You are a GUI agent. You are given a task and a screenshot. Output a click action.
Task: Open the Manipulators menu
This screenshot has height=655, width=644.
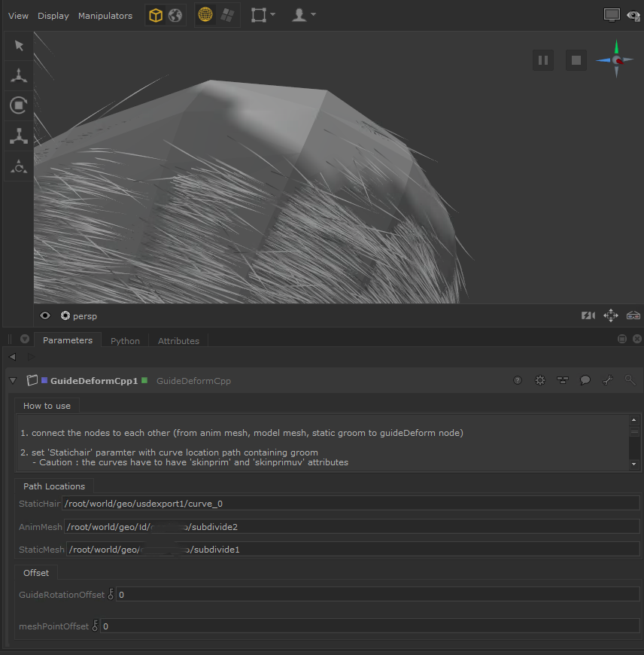[x=105, y=16]
